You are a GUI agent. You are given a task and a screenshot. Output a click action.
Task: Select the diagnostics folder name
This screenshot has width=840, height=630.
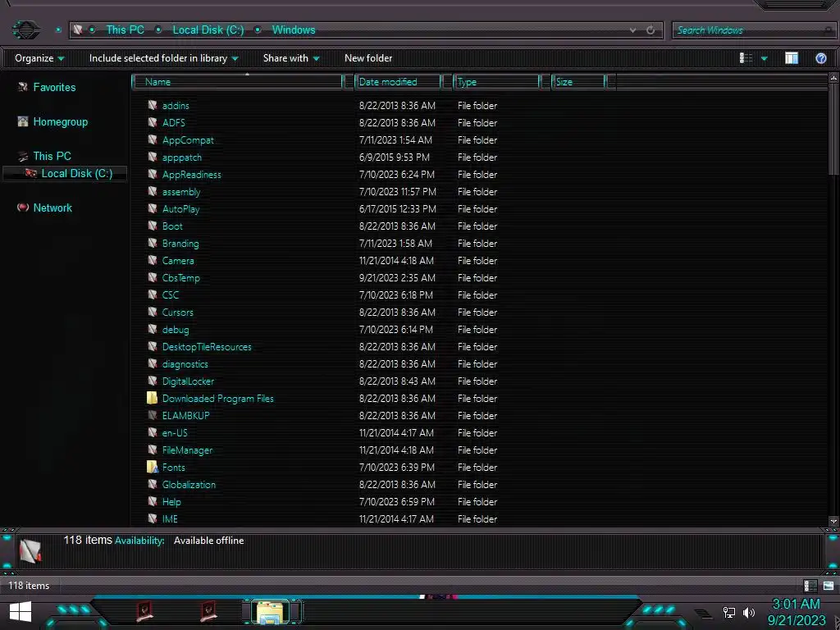click(185, 363)
